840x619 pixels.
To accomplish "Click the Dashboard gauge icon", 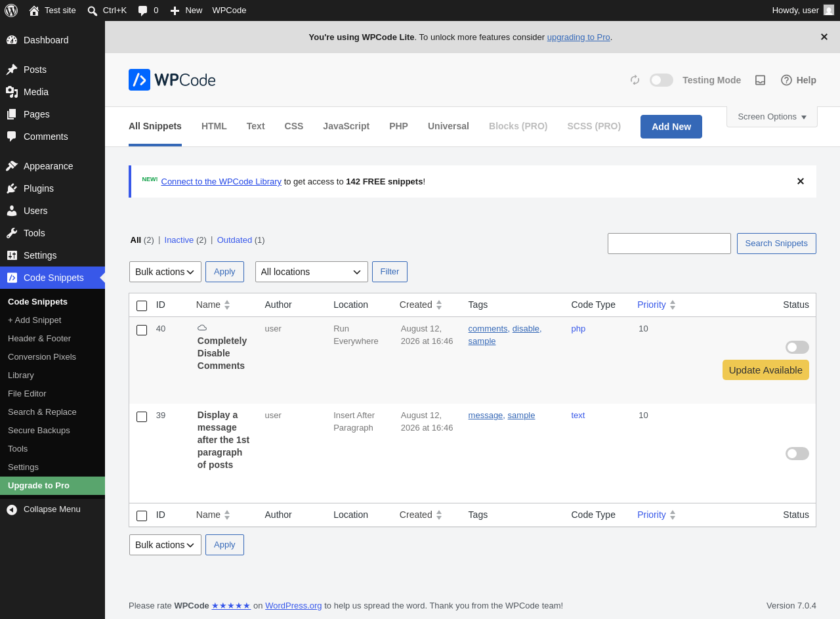I will coord(12,40).
